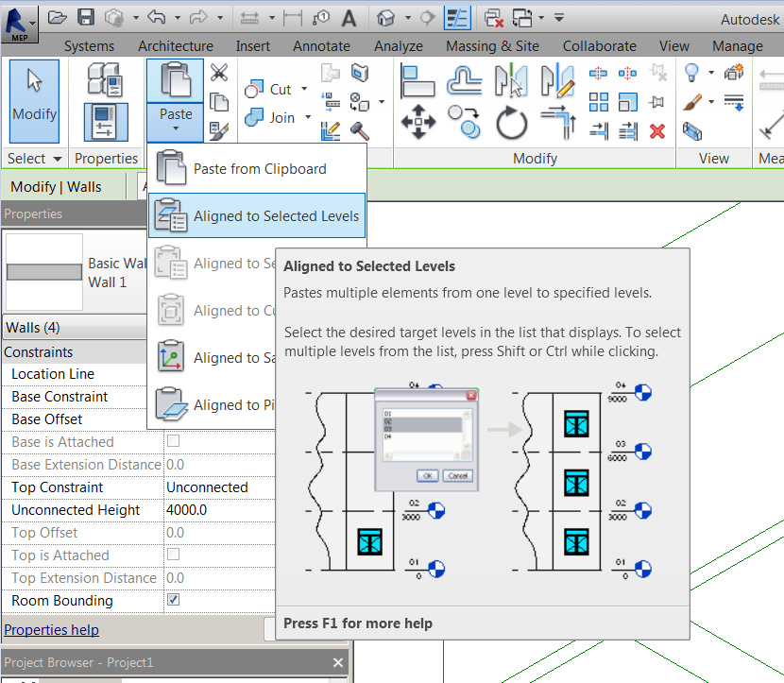Image resolution: width=784 pixels, height=683 pixels.
Task: Select the Rotate tool circular arrow icon
Action: pos(511,122)
